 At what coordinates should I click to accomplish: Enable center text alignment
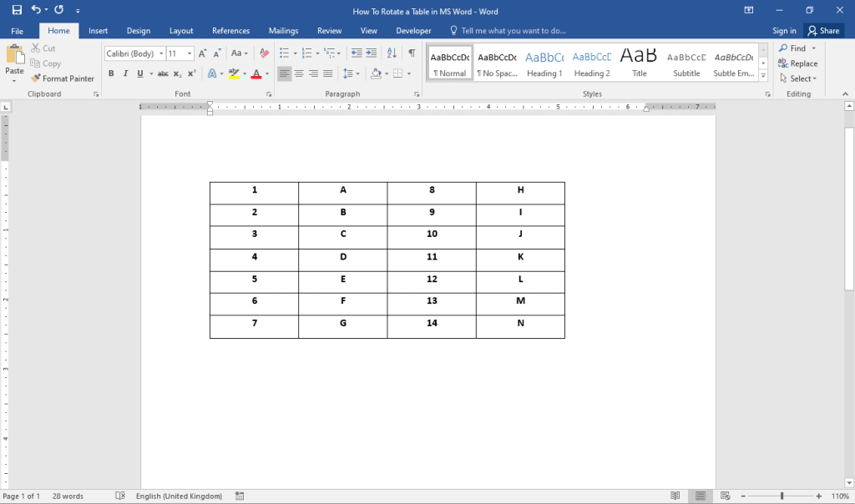[x=298, y=73]
